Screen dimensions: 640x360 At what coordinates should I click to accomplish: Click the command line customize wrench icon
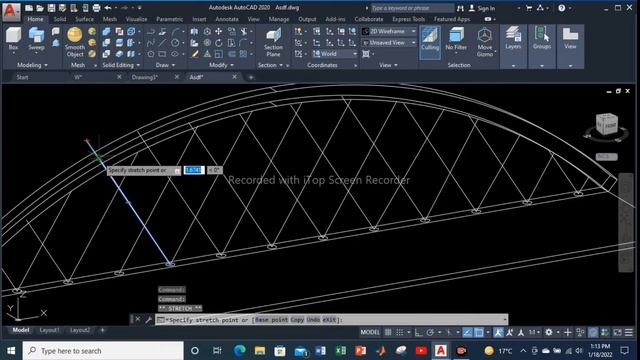[x=149, y=320]
